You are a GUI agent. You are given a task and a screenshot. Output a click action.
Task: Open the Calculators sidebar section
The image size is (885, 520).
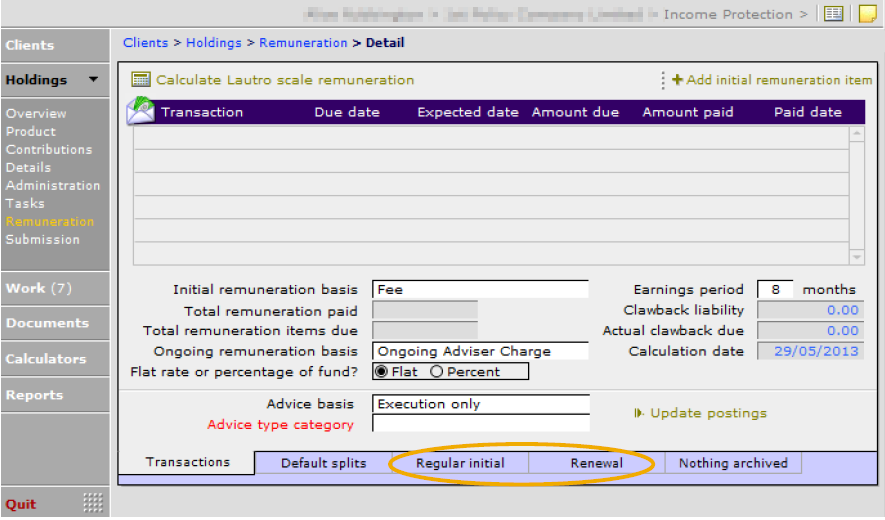coord(55,359)
